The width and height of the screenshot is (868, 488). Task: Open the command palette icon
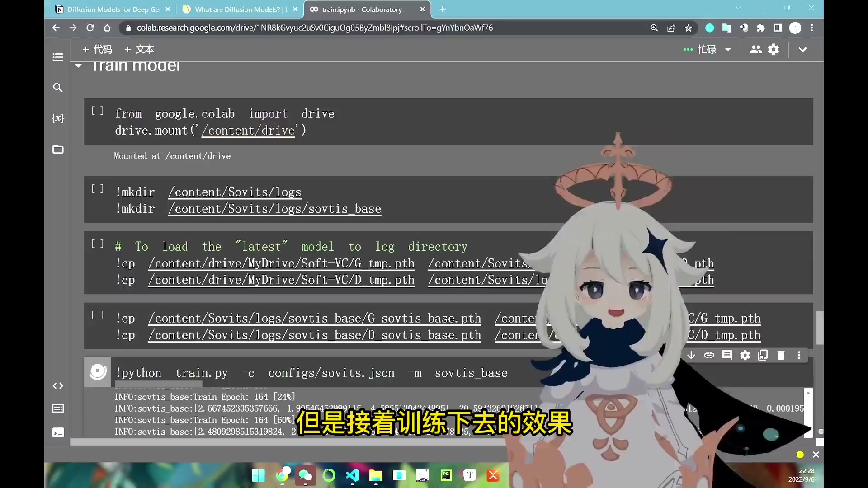[58, 409]
